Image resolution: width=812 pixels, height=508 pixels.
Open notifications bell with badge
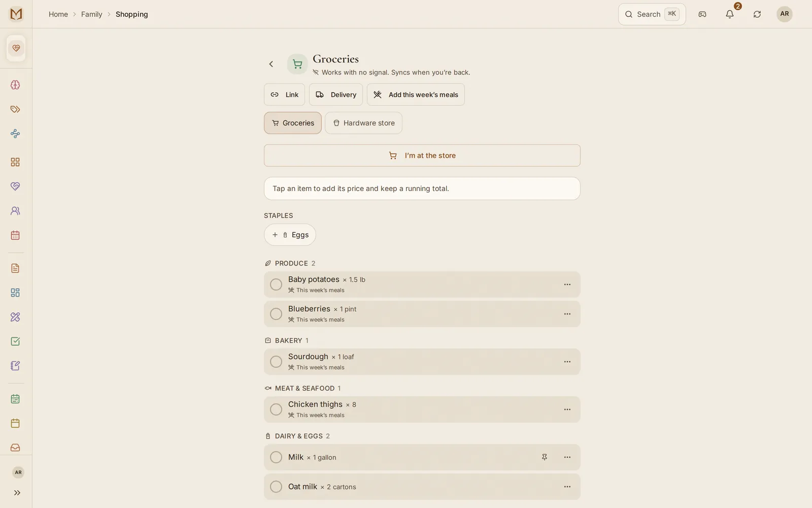click(730, 14)
